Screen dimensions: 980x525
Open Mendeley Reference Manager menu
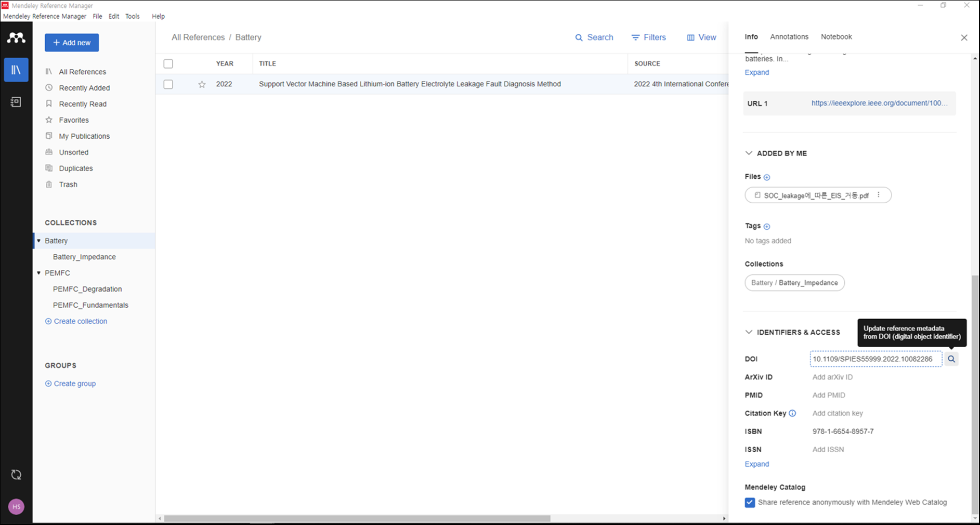[x=45, y=16]
